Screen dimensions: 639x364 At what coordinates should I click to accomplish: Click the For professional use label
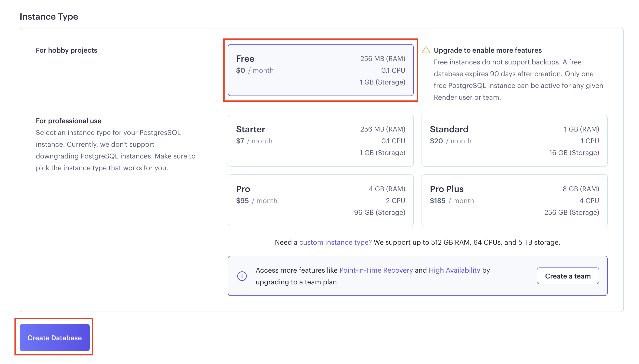pos(68,121)
